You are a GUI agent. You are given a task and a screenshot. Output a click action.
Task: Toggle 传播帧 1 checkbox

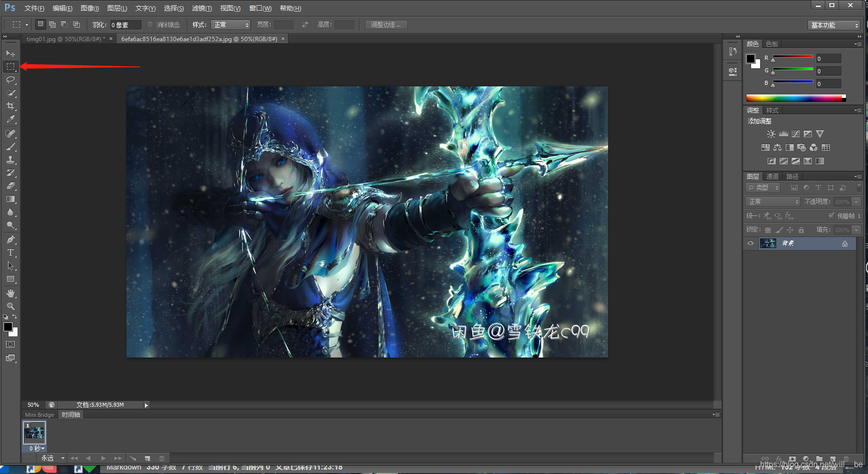pos(831,215)
